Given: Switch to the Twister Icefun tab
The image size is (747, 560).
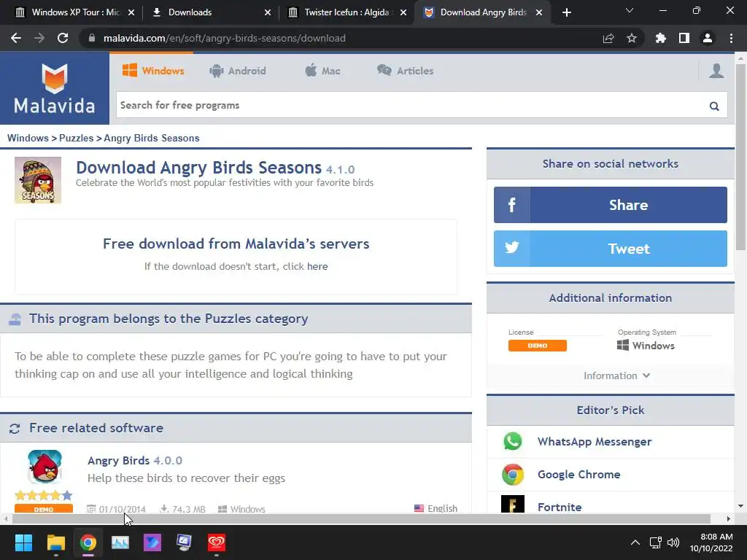Looking at the screenshot, I should [x=347, y=12].
